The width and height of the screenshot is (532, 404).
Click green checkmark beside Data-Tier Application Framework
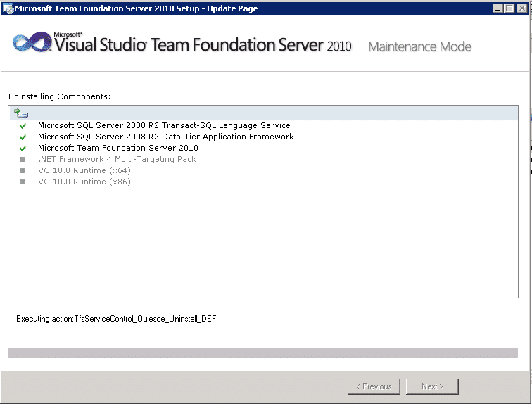[23, 137]
